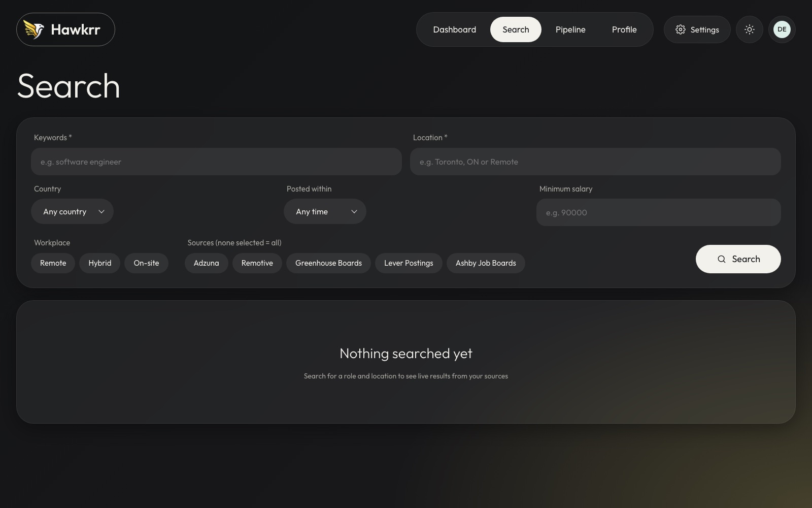
Task: Expand the Posted within chevron arrow
Action: click(354, 212)
